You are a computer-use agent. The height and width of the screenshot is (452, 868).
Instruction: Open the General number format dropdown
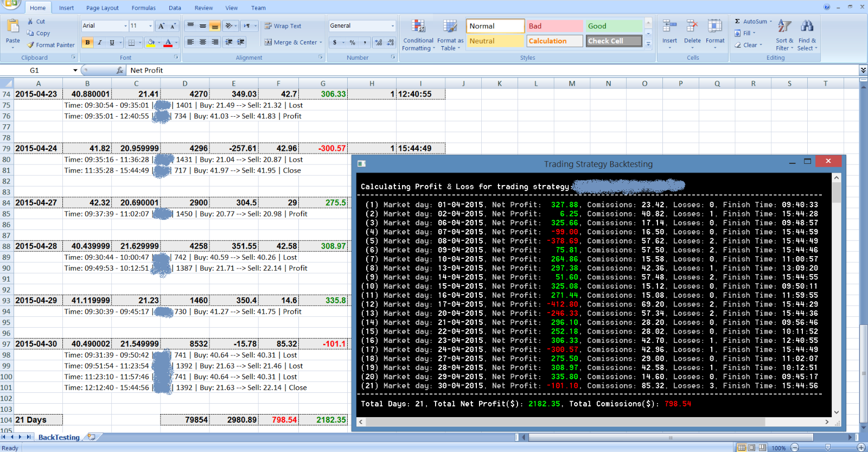coord(393,26)
